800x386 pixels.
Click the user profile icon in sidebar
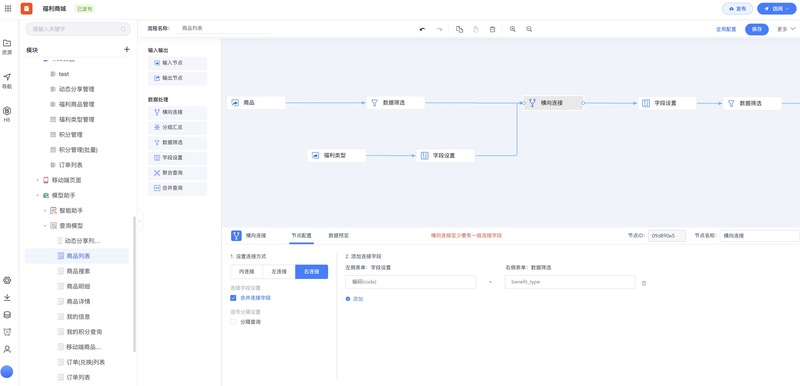tap(7, 349)
